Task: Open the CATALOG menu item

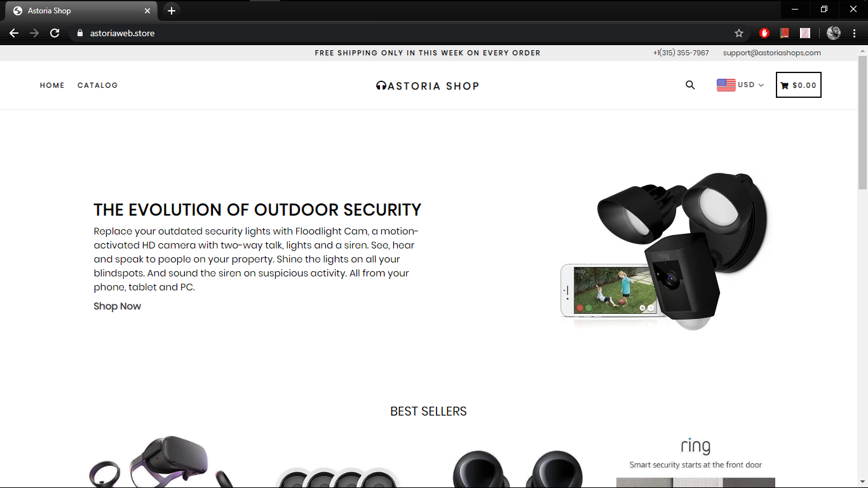Action: [x=97, y=85]
